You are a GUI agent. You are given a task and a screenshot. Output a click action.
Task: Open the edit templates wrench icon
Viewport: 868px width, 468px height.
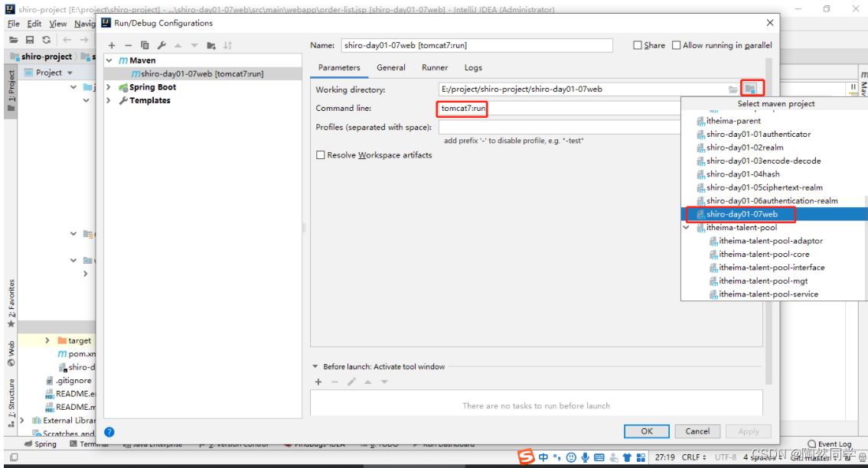click(x=162, y=45)
